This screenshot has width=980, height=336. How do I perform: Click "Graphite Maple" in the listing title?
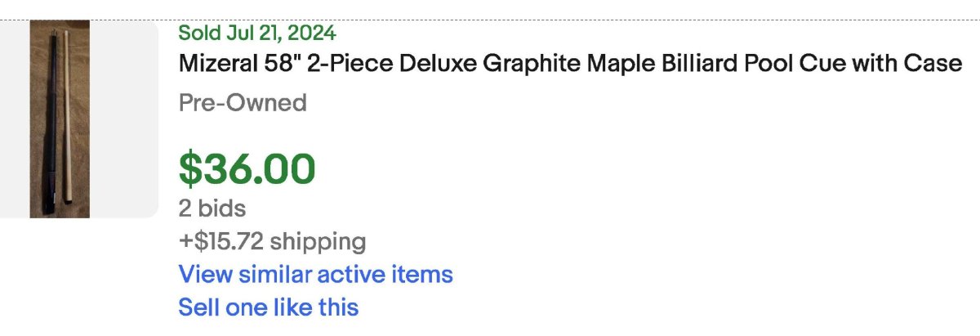point(553,64)
